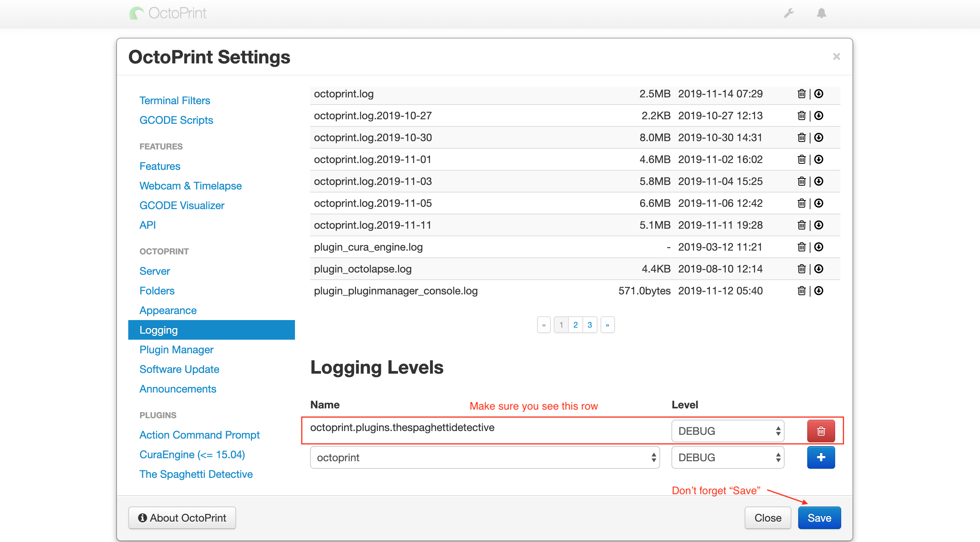The image size is (980, 542).
Task: Delete plugin_octolapse.log via trash icon
Action: click(801, 269)
